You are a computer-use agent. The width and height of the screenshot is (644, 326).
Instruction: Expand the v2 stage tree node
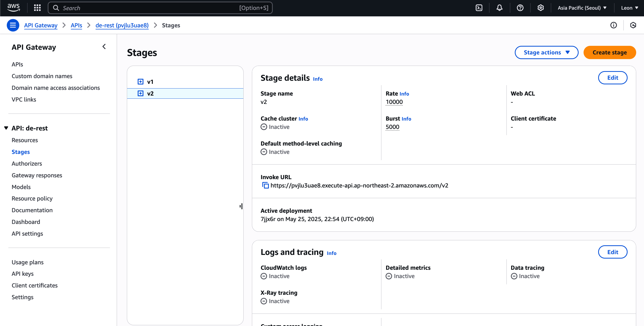coord(140,93)
